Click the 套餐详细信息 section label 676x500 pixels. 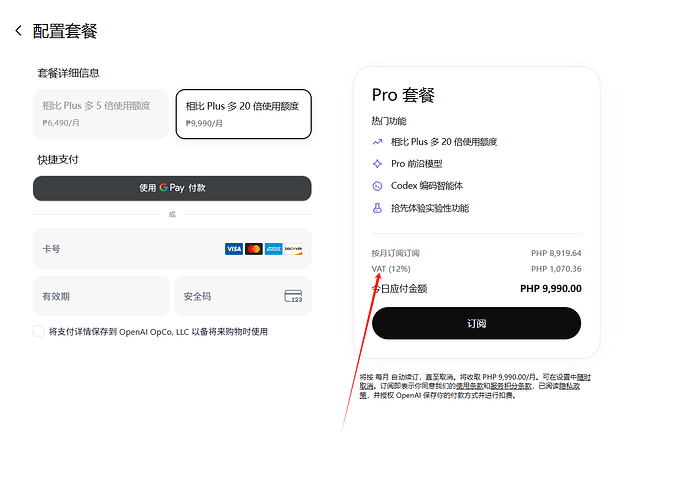68,73
